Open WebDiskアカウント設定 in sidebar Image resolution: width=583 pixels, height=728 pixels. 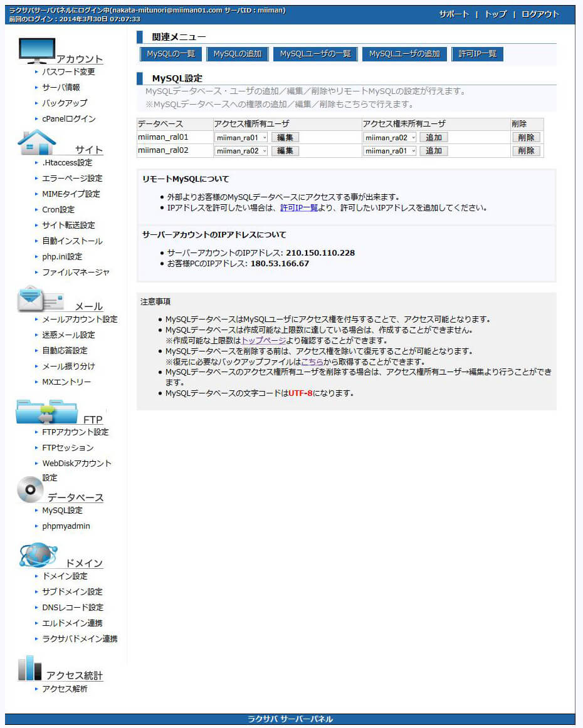76,470
